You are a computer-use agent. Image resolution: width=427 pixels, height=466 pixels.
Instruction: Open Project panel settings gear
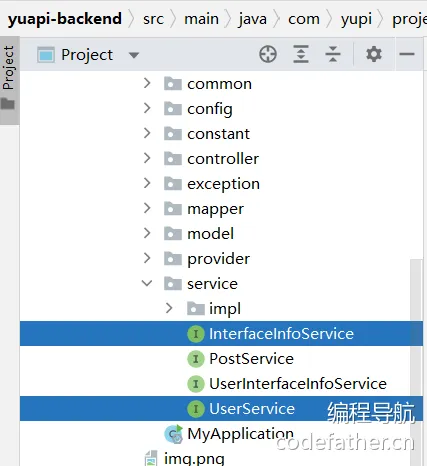pyautogui.click(x=374, y=54)
